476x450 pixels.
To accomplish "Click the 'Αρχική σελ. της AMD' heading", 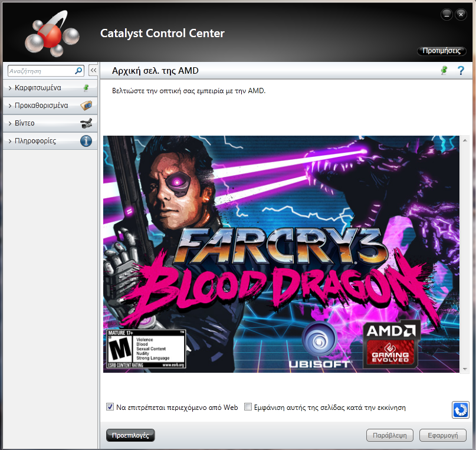I will point(155,71).
